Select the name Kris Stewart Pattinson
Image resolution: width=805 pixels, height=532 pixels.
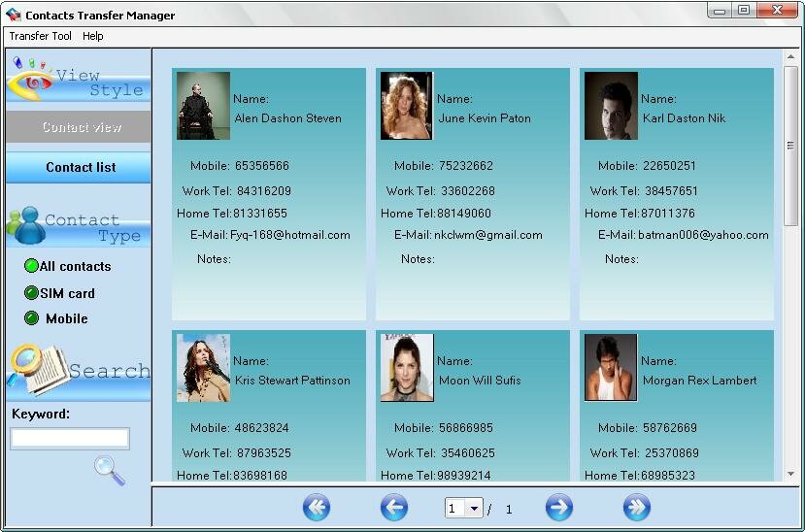292,381
